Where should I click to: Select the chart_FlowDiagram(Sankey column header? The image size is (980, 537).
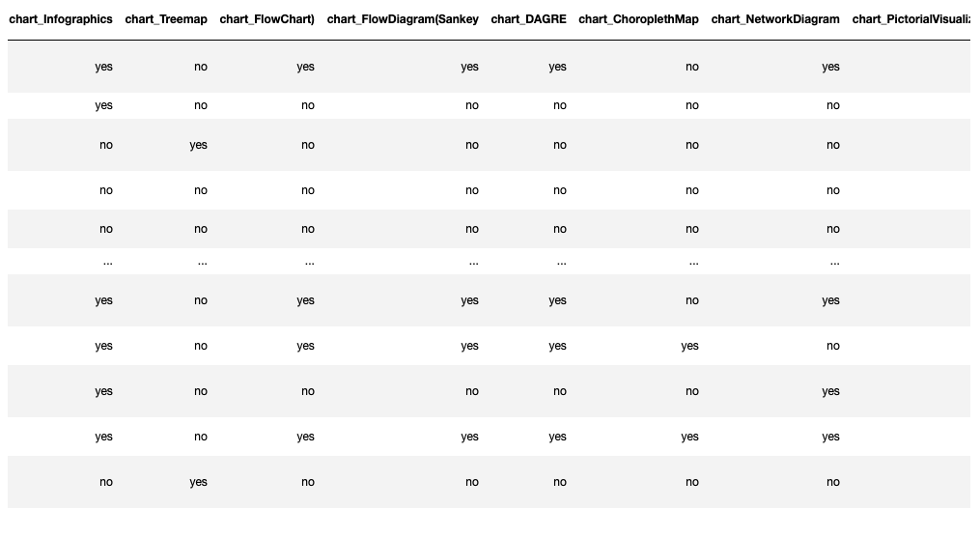(x=403, y=19)
